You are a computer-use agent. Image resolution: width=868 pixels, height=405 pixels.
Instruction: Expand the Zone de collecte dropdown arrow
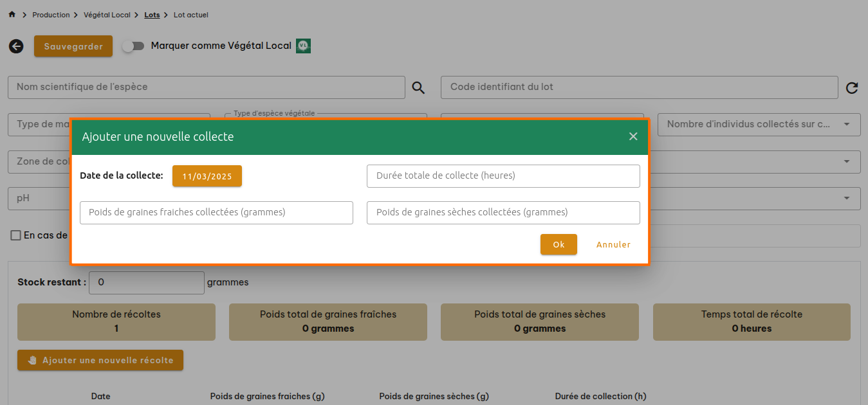(x=846, y=161)
